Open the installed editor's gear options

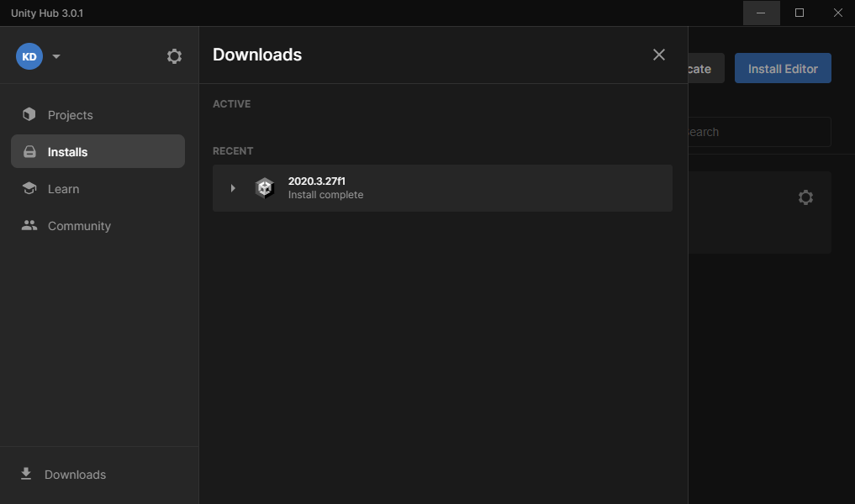click(x=805, y=197)
